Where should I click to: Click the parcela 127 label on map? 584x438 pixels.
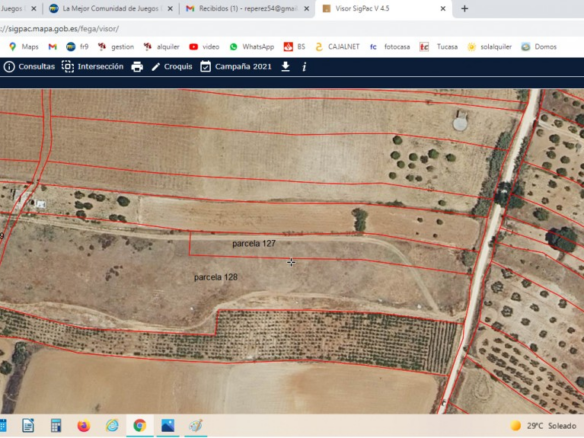coord(254,244)
